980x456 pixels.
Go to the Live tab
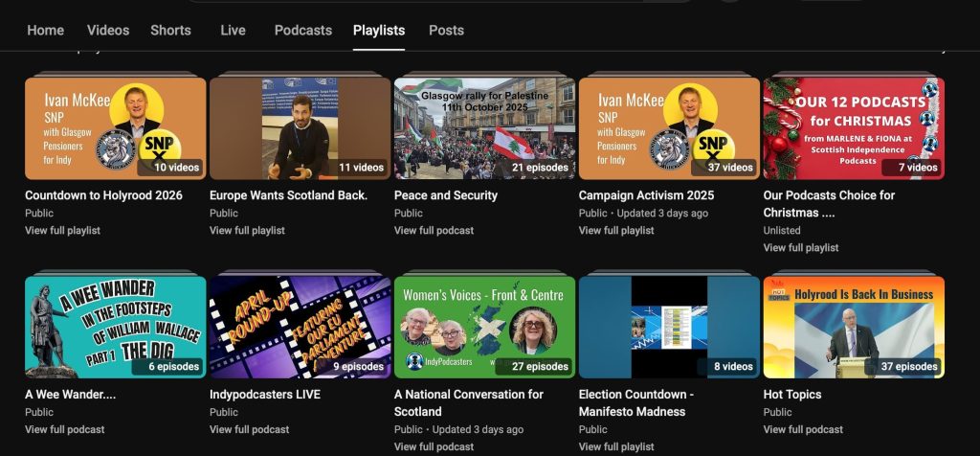(x=233, y=30)
